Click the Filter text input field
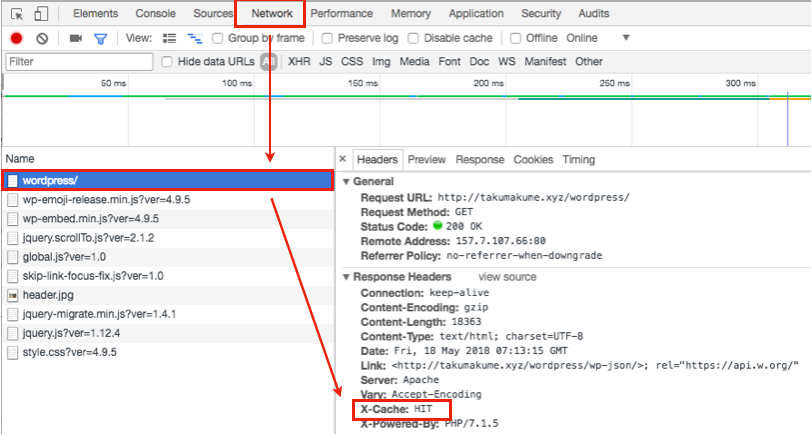The height and width of the screenshot is (435, 812). (78, 61)
